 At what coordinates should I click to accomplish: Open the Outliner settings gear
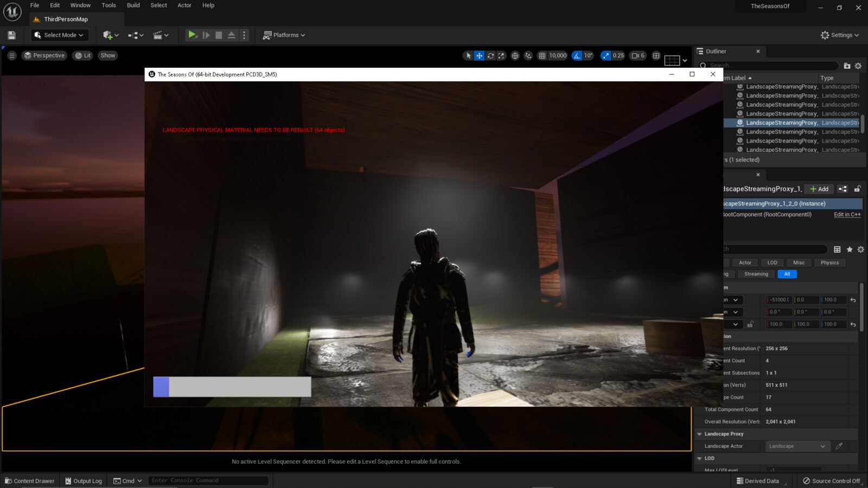(858, 66)
